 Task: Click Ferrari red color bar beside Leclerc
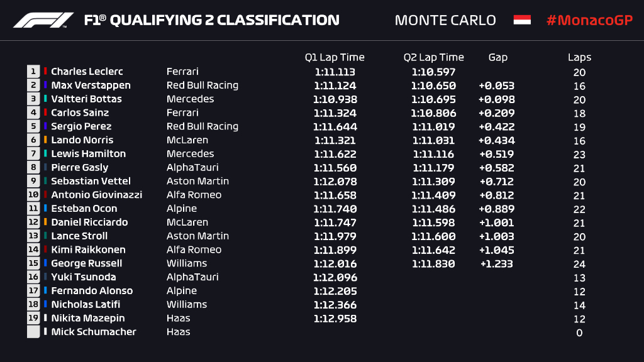45,71
